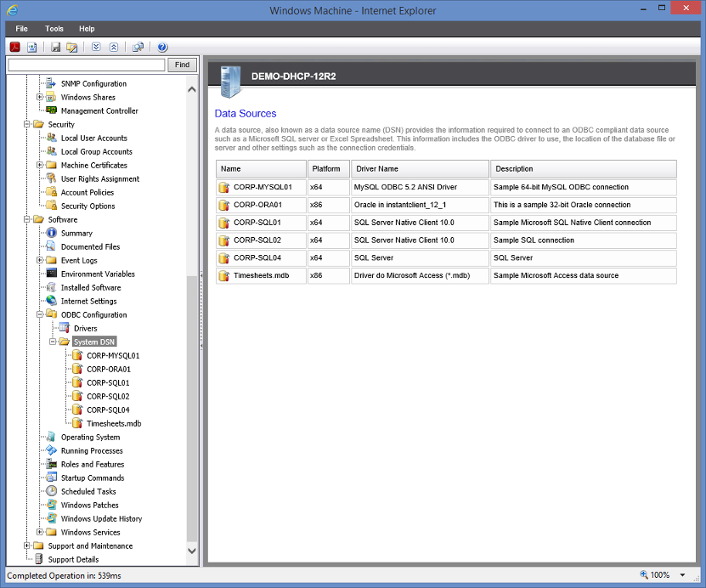
Task: Click the SNMP Configuration tree icon
Action: pos(51,83)
